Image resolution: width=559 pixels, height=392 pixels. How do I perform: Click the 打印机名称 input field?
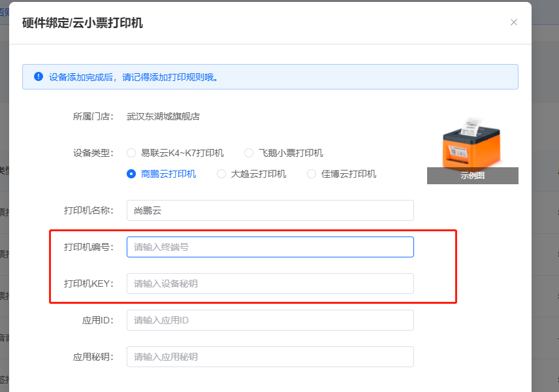[270, 210]
